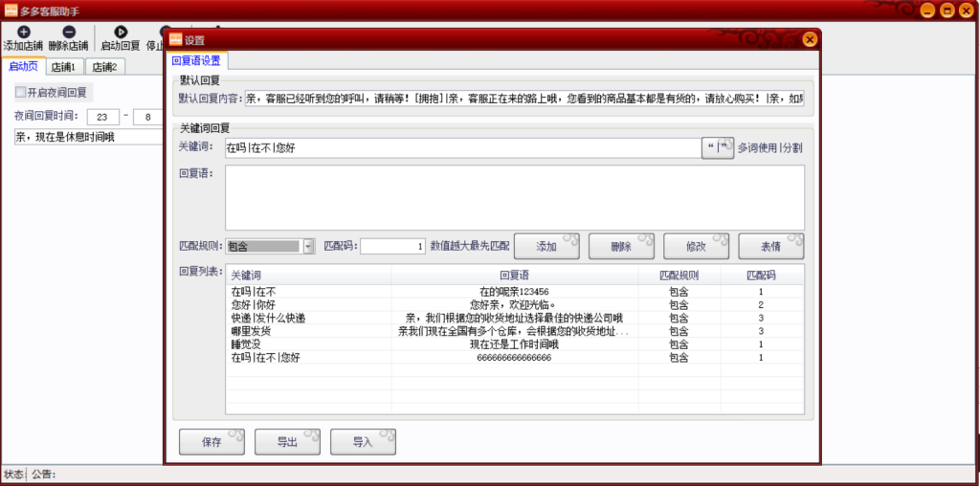Click the 设置 dialog title bar icon
The image size is (980, 486).
click(x=176, y=40)
